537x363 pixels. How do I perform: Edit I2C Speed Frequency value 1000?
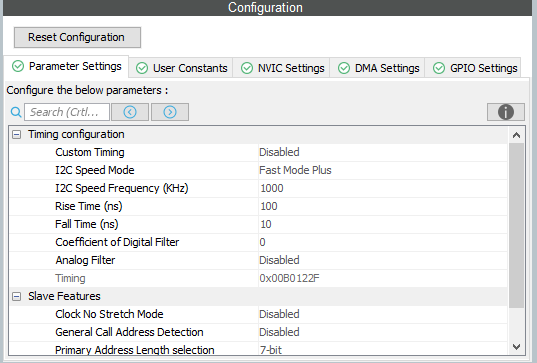click(272, 188)
